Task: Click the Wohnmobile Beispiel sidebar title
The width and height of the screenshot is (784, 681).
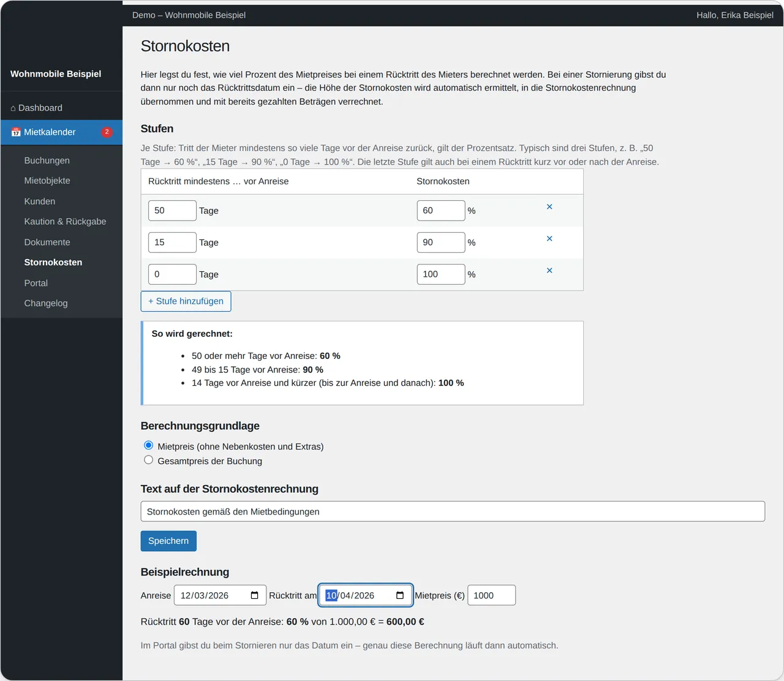Action: [56, 73]
